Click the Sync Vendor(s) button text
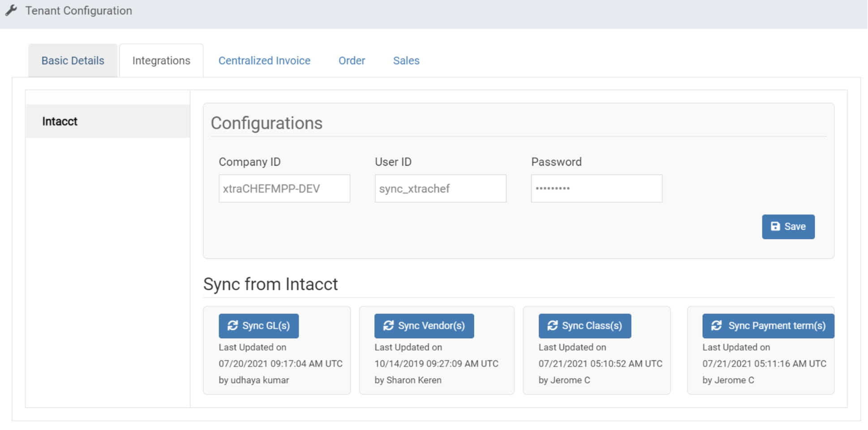 pyautogui.click(x=431, y=326)
